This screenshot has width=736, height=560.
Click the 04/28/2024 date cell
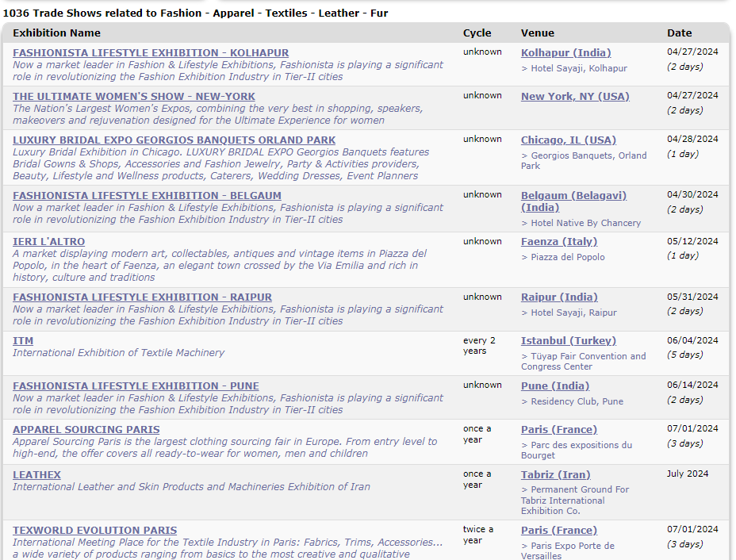tap(692, 140)
